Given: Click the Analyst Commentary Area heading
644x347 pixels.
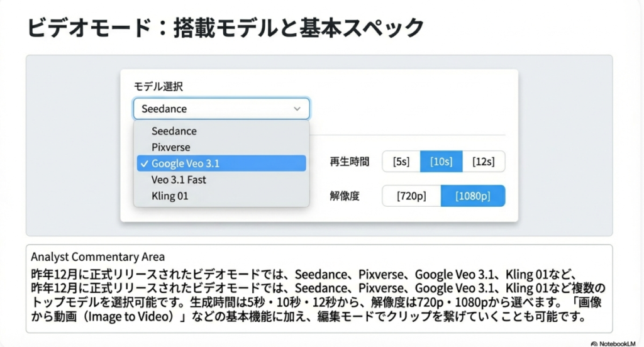Looking at the screenshot, I should click(x=97, y=256).
